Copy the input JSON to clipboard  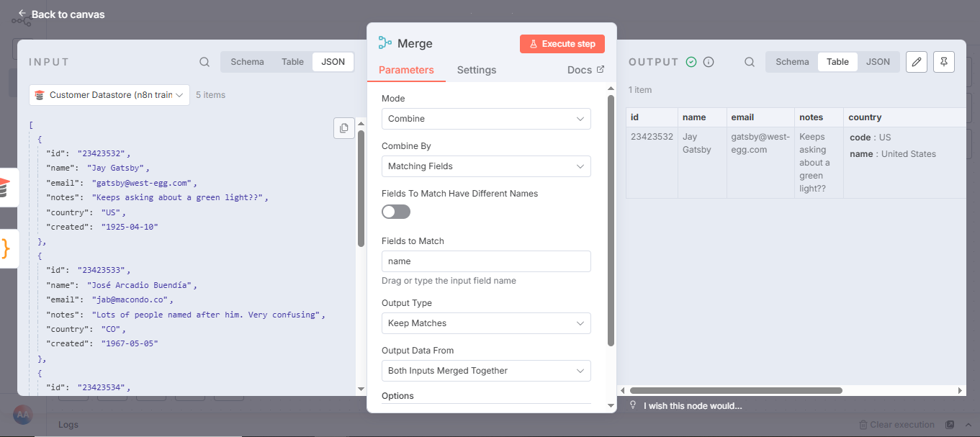tap(343, 128)
